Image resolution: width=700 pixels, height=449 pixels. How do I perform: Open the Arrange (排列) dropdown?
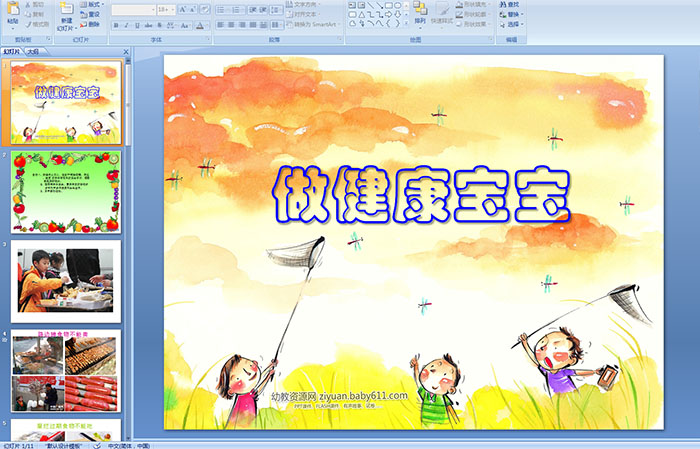420,13
